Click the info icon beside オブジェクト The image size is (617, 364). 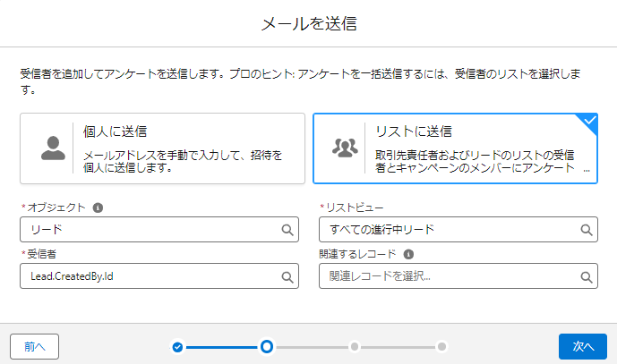pyautogui.click(x=98, y=207)
